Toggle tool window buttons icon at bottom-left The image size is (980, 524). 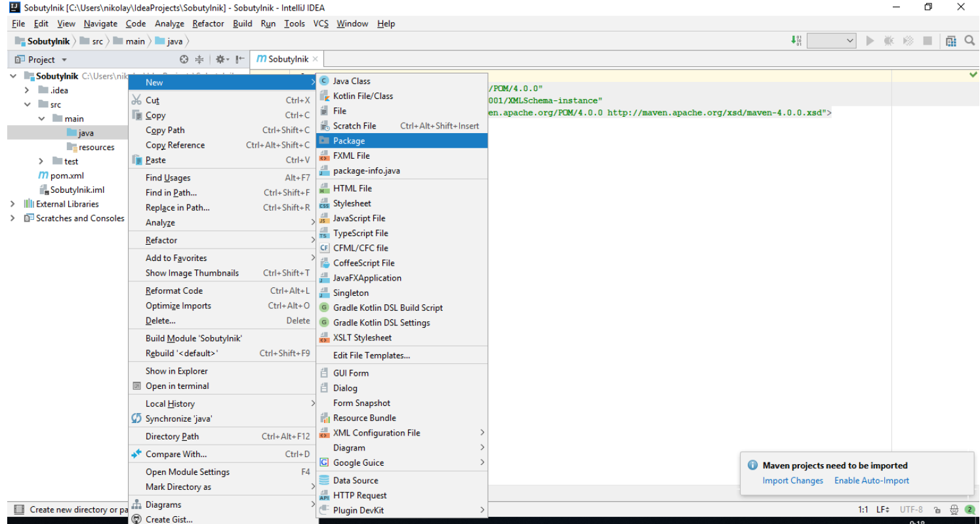coord(18,510)
